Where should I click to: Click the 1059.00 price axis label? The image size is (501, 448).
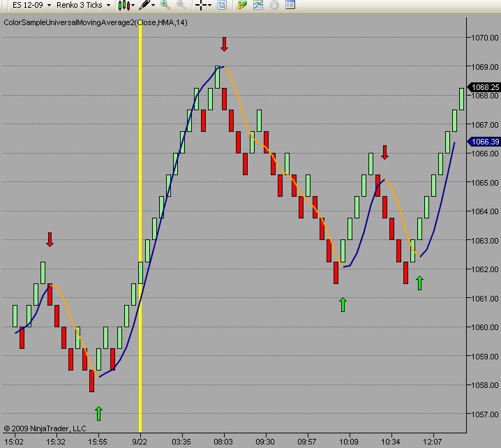[485, 357]
